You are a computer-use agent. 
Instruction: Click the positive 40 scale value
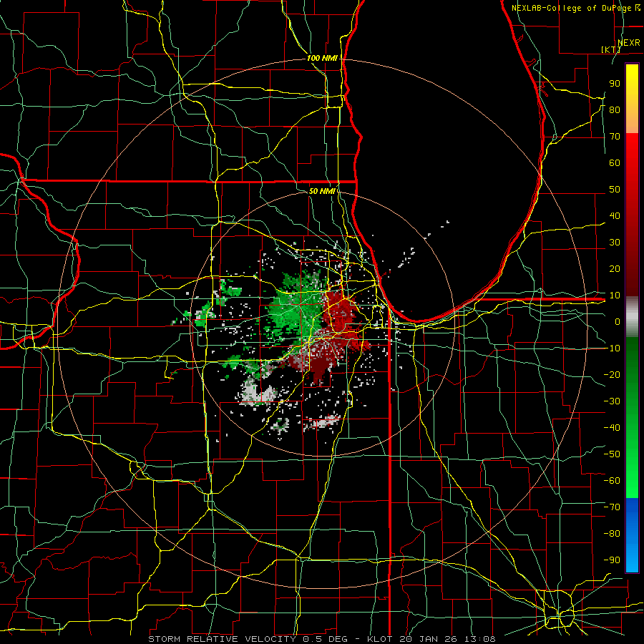click(615, 215)
